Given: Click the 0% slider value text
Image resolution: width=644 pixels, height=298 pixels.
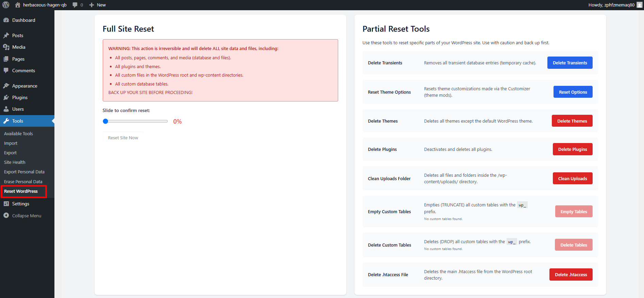Looking at the screenshot, I should [x=178, y=122].
